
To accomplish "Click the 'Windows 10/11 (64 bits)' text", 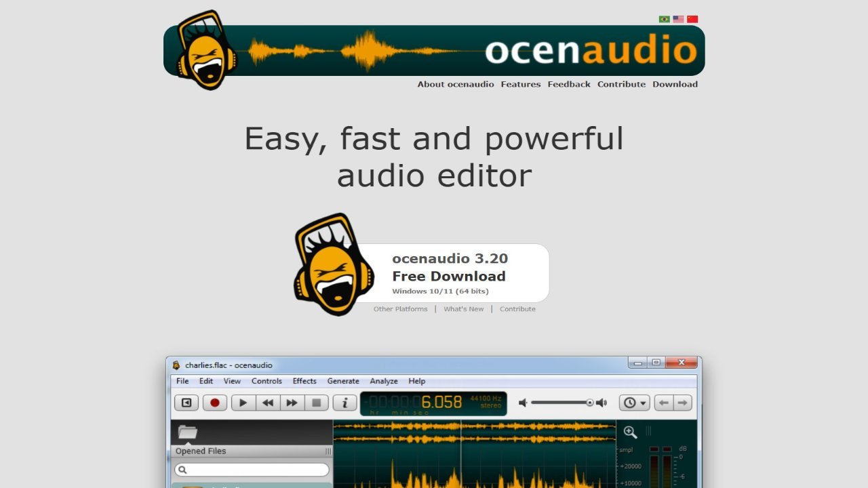I will (440, 291).
